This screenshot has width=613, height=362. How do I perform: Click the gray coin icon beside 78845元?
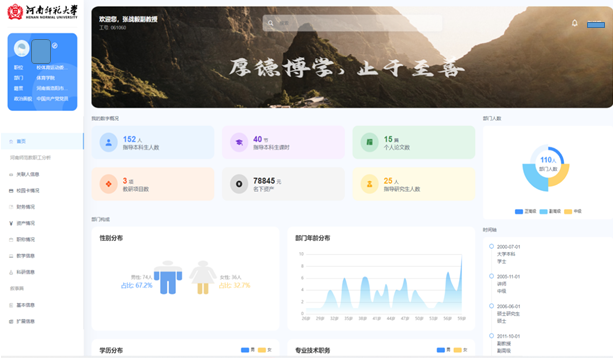tap(239, 184)
